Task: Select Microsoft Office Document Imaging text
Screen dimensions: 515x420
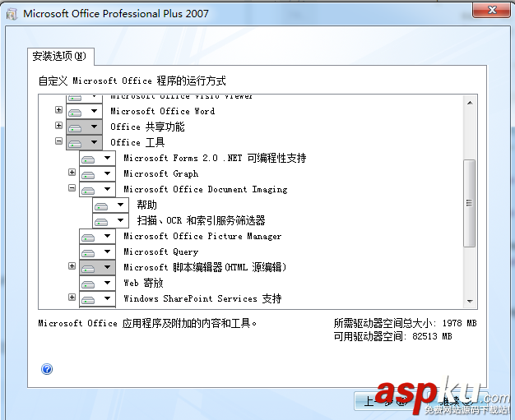Action: click(x=206, y=189)
